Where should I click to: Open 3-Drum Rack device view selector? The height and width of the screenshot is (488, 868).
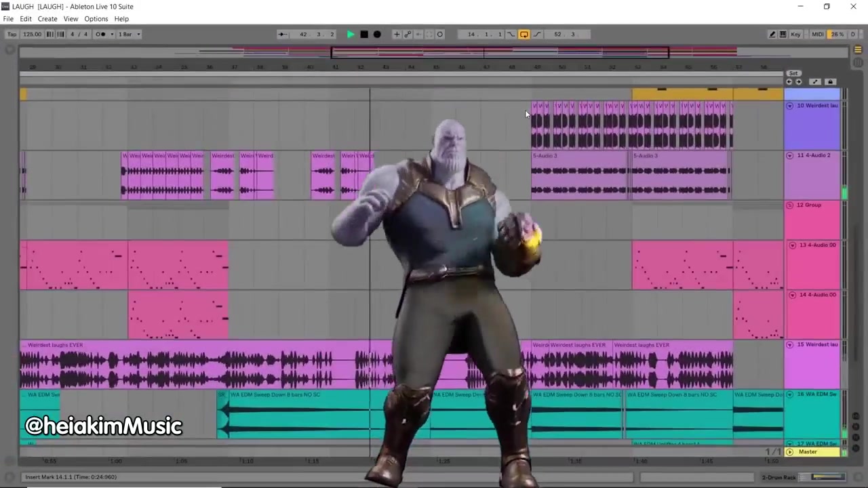(804, 477)
